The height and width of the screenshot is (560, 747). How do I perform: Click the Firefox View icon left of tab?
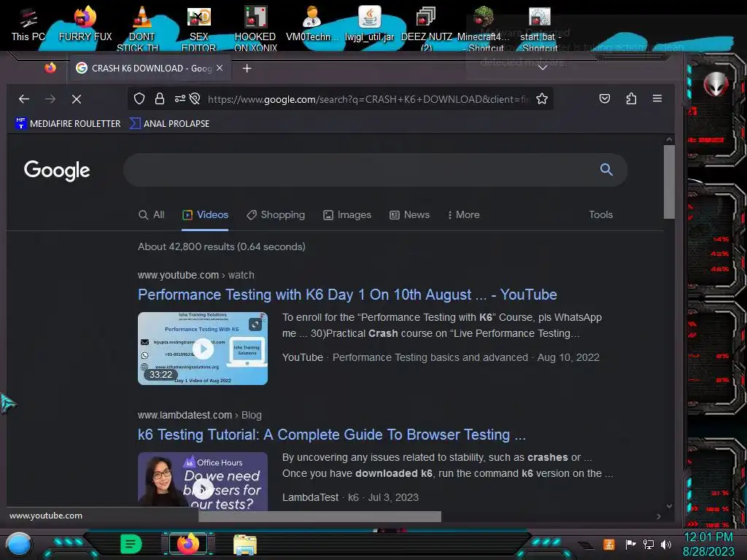pyautogui.click(x=50, y=68)
